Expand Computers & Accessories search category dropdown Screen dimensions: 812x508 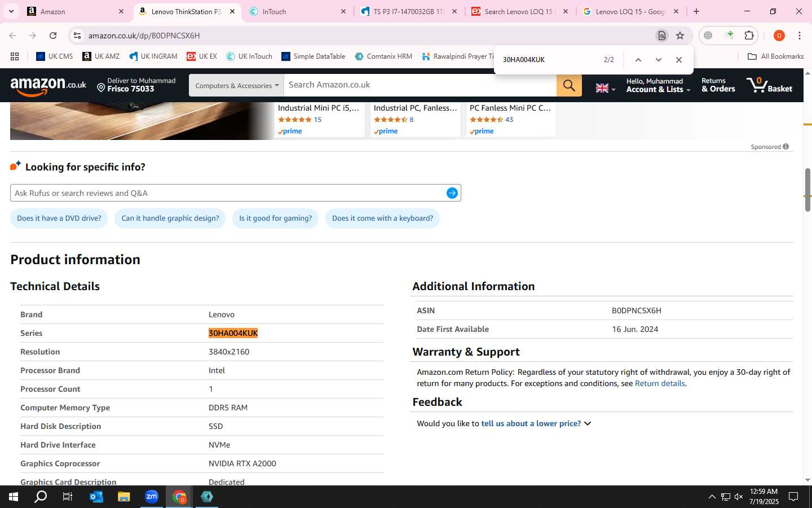point(236,85)
